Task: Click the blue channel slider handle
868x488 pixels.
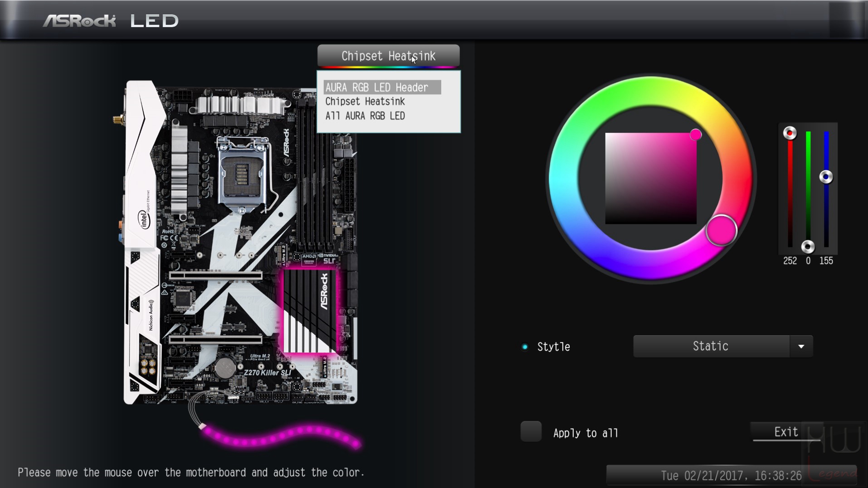Action: (x=826, y=177)
